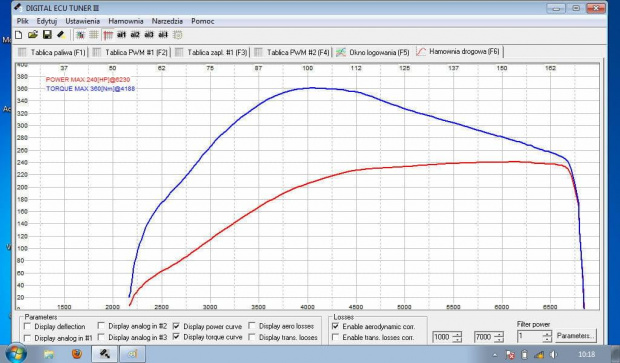Open the Windows Start menu
The width and height of the screenshot is (620, 363).
coord(16,352)
